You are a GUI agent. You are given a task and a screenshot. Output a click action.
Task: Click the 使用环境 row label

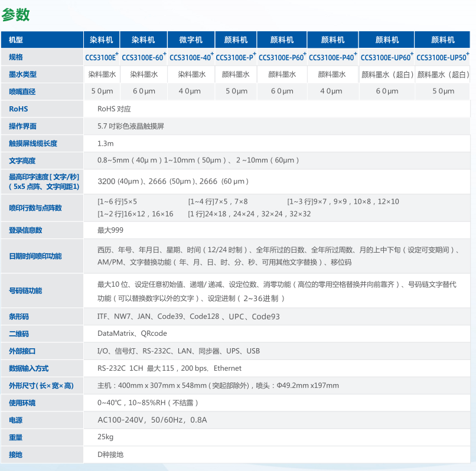pyautogui.click(x=22, y=403)
